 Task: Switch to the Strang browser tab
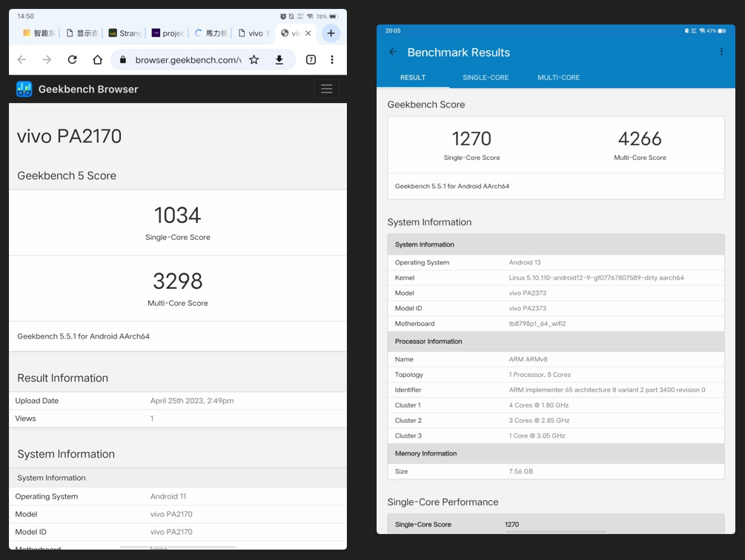(125, 33)
